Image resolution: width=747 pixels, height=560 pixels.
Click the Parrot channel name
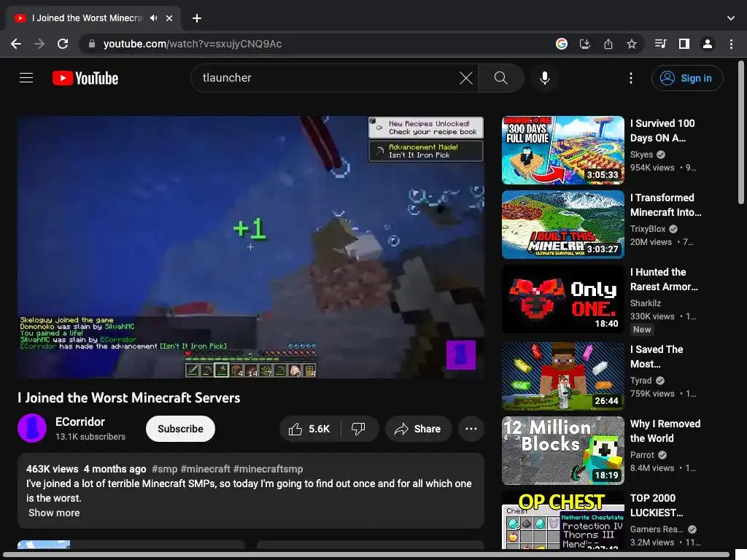click(642, 455)
